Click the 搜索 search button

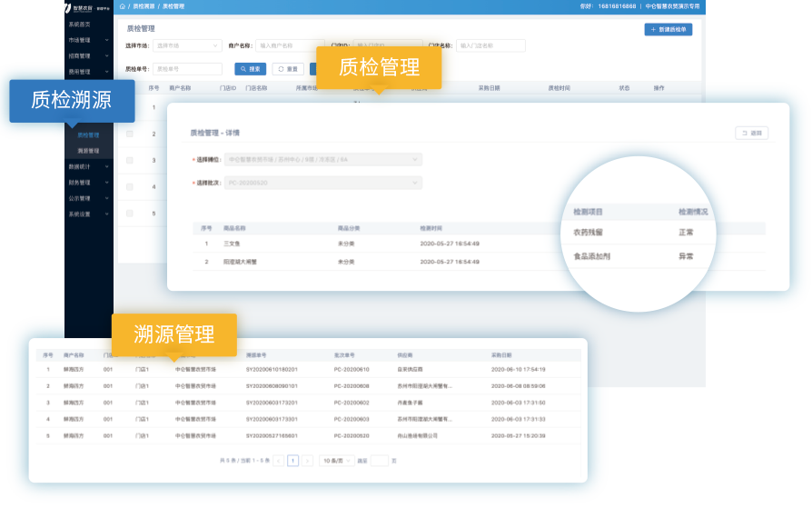250,68
